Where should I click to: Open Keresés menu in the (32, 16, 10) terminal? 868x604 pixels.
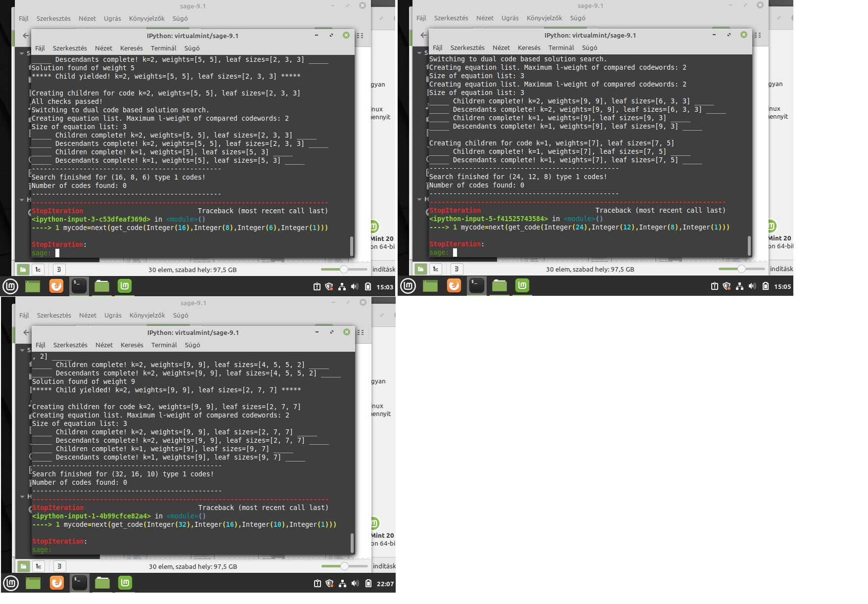(x=132, y=345)
